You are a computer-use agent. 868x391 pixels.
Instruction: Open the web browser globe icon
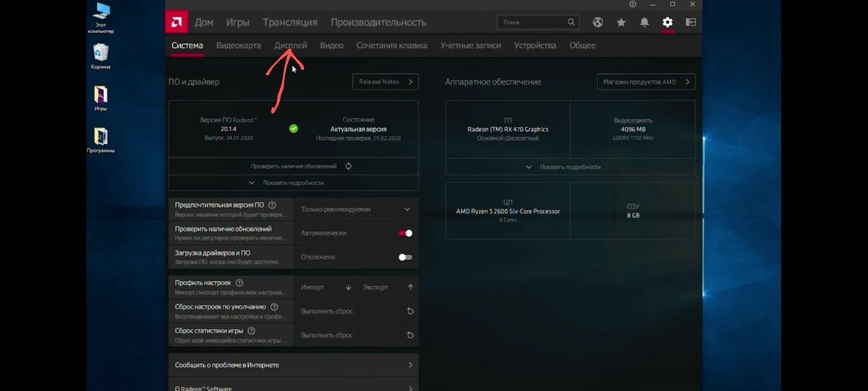tap(597, 22)
